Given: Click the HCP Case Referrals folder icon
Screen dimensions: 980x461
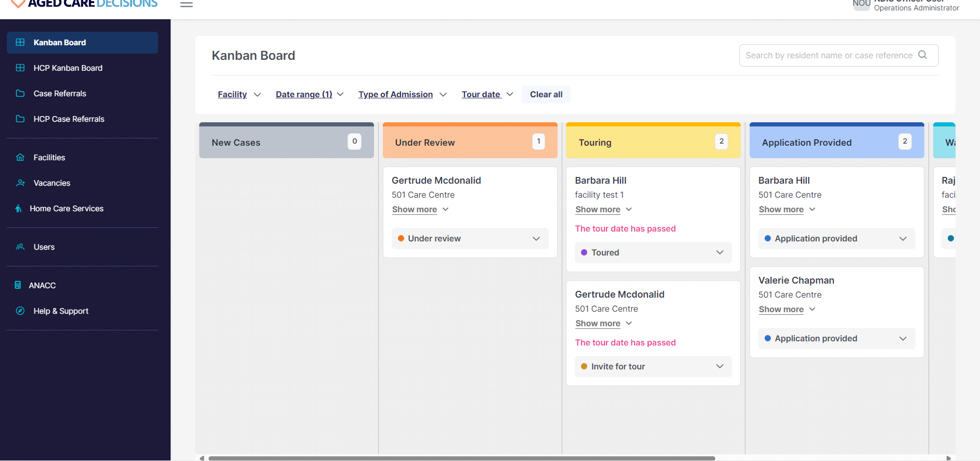Looking at the screenshot, I should (x=20, y=119).
